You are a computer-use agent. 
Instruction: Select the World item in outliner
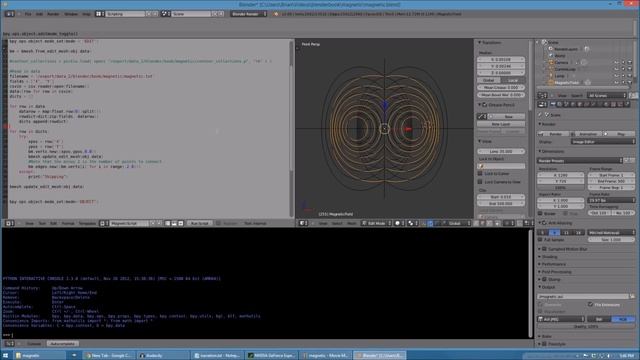560,56
